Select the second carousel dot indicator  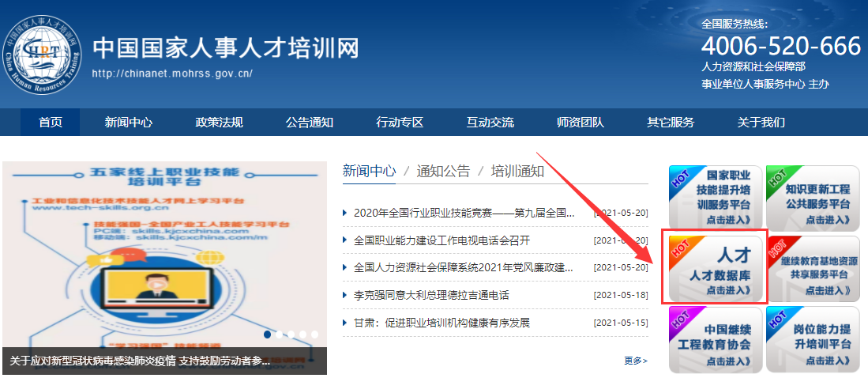(280, 335)
